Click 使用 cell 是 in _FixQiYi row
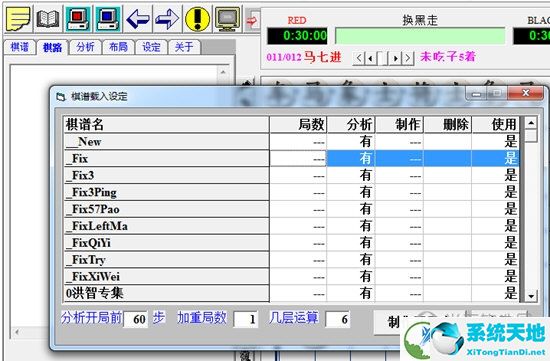Viewport: 550px width, 361px height. point(496,243)
